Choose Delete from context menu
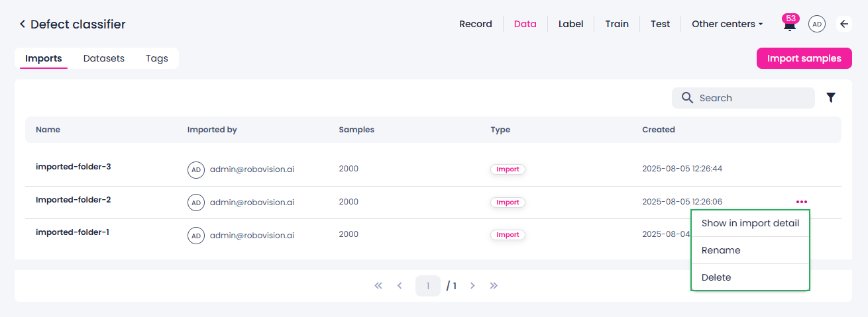 pos(750,277)
